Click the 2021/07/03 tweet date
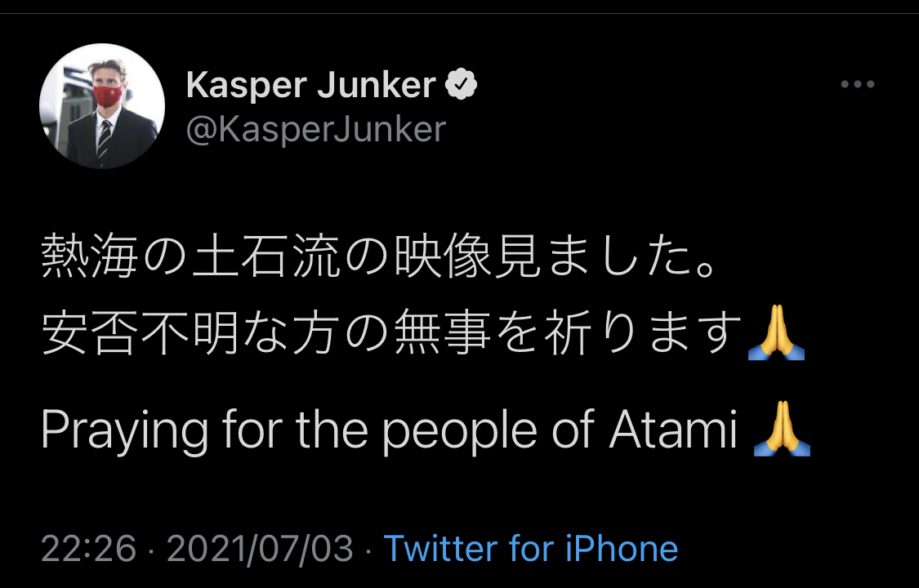 (x=260, y=549)
